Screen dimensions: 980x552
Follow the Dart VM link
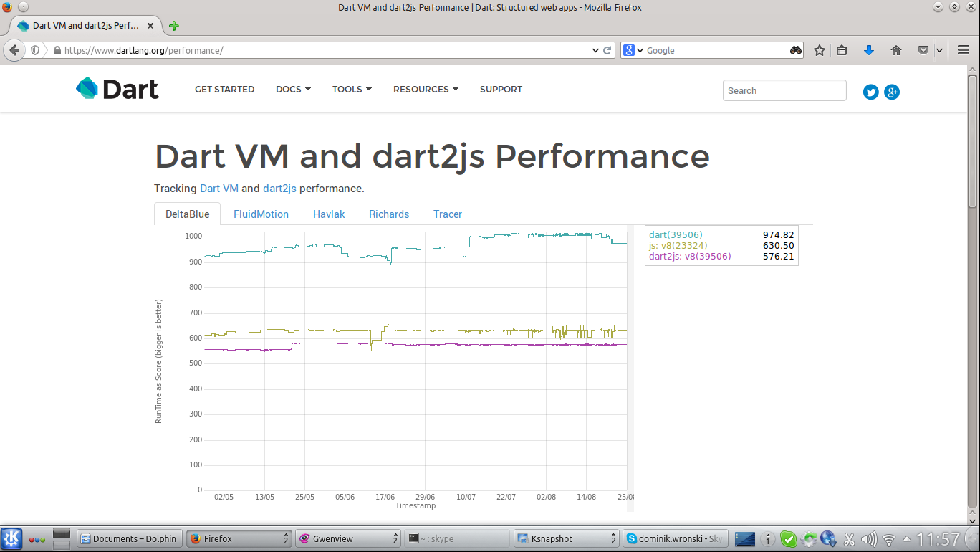[x=219, y=189]
